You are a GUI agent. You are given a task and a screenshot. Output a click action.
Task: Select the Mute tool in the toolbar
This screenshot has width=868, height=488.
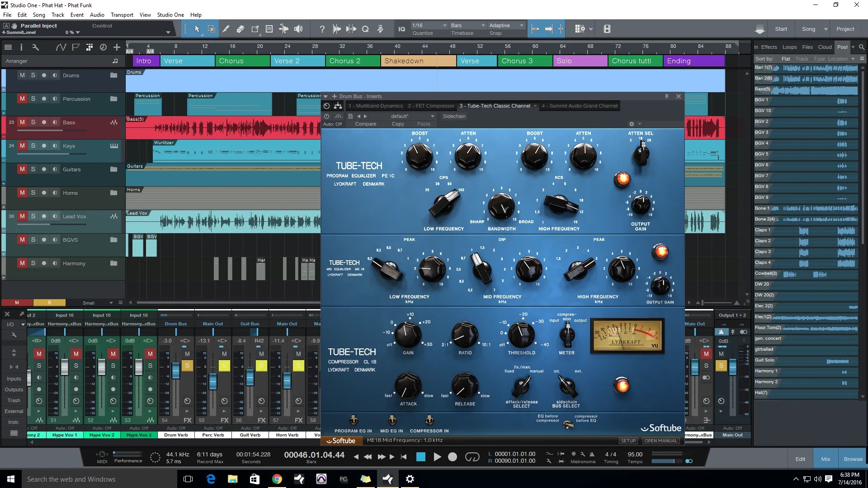click(x=269, y=28)
